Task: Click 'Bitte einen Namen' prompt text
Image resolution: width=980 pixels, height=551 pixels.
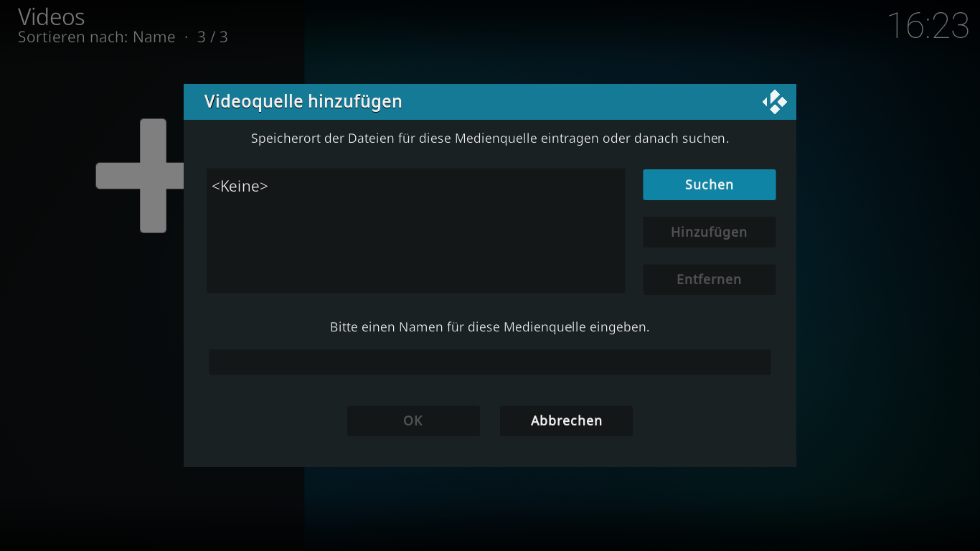Action: 490,327
